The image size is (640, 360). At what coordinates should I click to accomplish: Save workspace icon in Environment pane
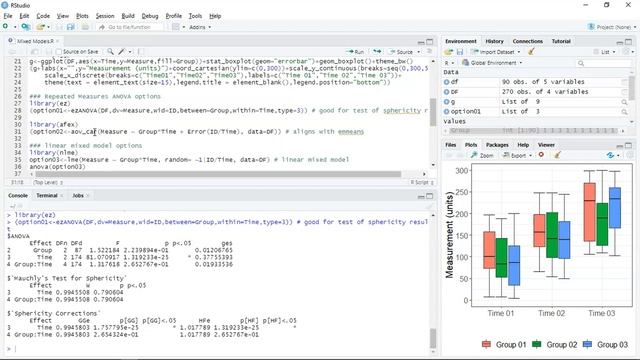pos(460,52)
